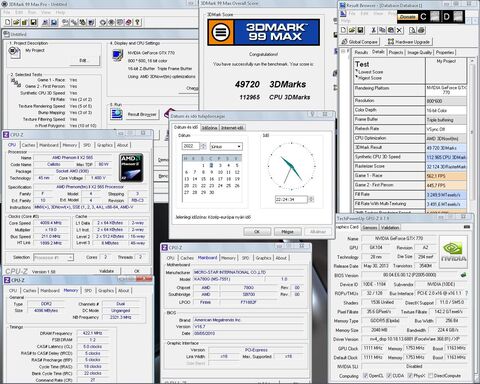
Task: Click the Cut scissors icon in Result Browser
Action: coord(374,30)
